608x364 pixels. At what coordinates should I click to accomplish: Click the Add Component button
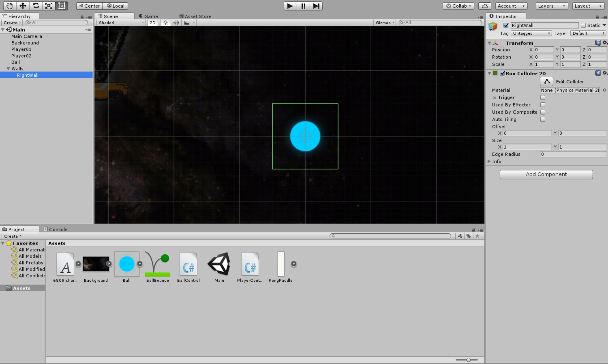click(x=546, y=174)
